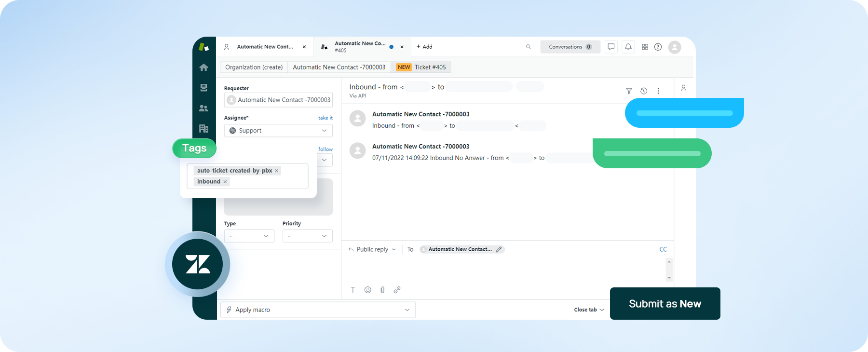Viewport: 868px width, 352px height.
Task: Open the Organizations building icon
Action: pyautogui.click(x=203, y=129)
